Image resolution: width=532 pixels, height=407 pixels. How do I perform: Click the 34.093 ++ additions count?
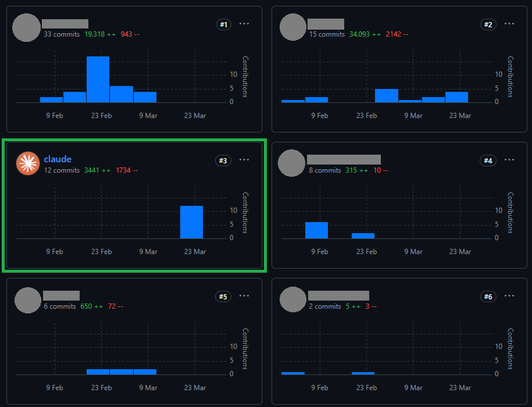pos(365,34)
